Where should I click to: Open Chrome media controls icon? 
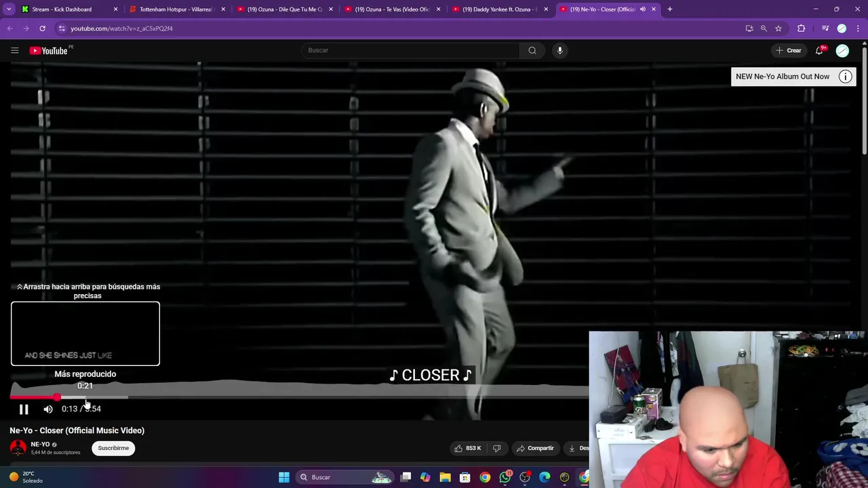(825, 28)
